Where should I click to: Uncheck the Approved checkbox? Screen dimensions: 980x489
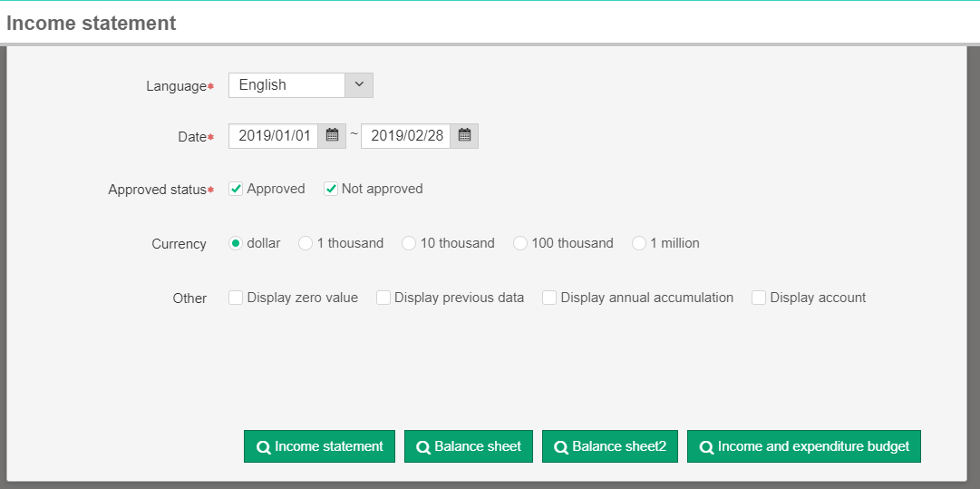236,189
